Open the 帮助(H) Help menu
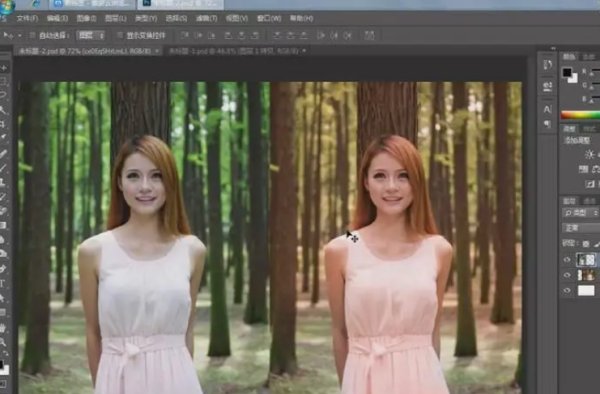Viewport: 600px width, 394px height. coord(302,18)
